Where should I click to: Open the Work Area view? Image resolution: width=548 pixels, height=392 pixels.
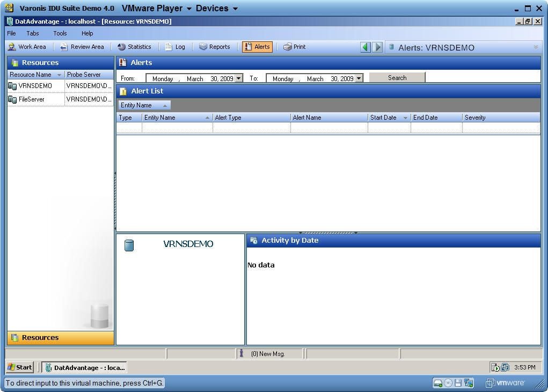[27, 47]
